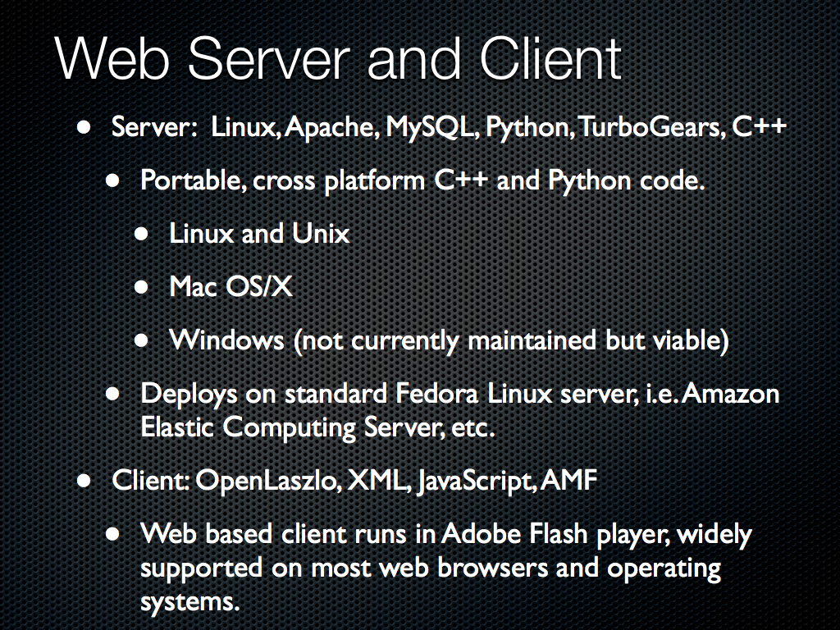840x630 pixels.
Task: Select the 'Portable, cross platform' bullet text
Action: [x=422, y=180]
